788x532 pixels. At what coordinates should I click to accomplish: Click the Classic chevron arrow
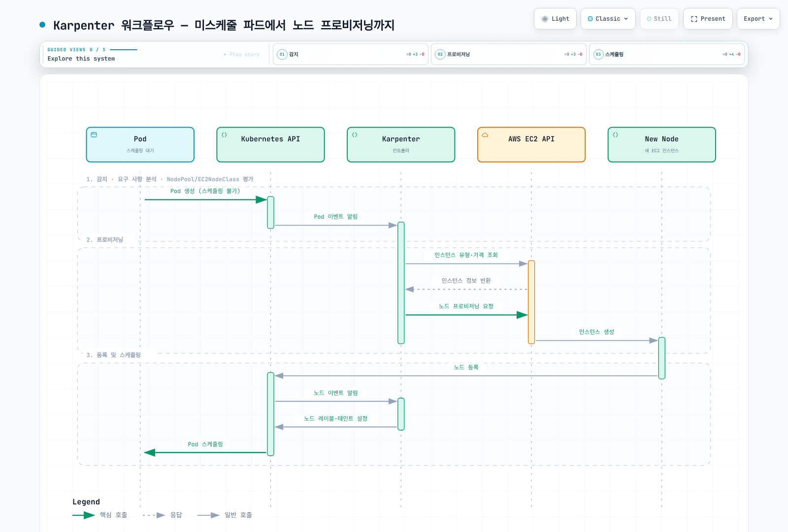[626, 19]
